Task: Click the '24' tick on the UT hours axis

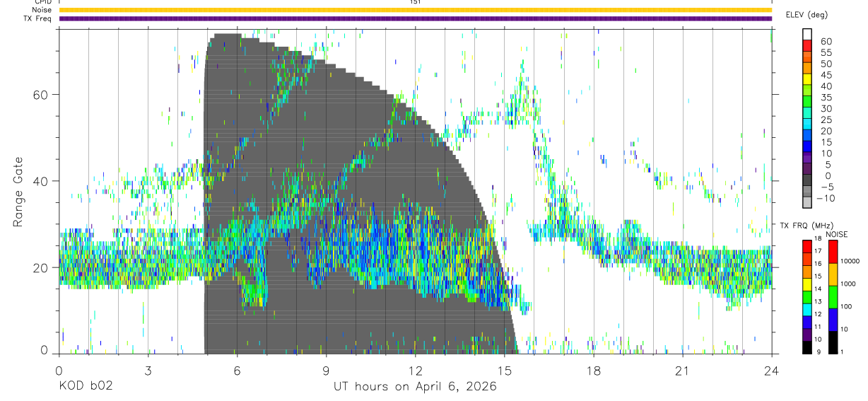Action: click(771, 371)
